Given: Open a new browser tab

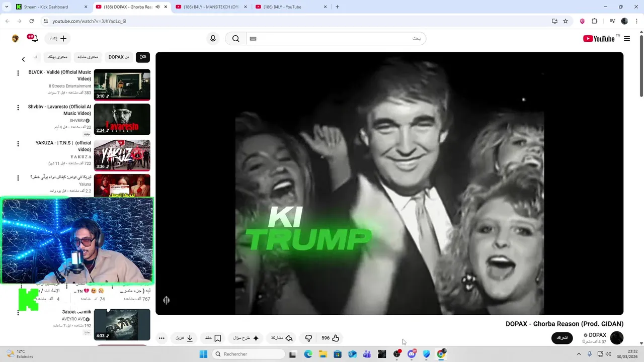Looking at the screenshot, I should pyautogui.click(x=337, y=7).
